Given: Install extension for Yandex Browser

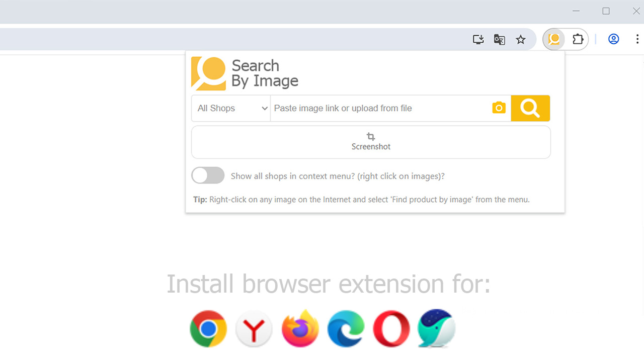Looking at the screenshot, I should click(254, 329).
